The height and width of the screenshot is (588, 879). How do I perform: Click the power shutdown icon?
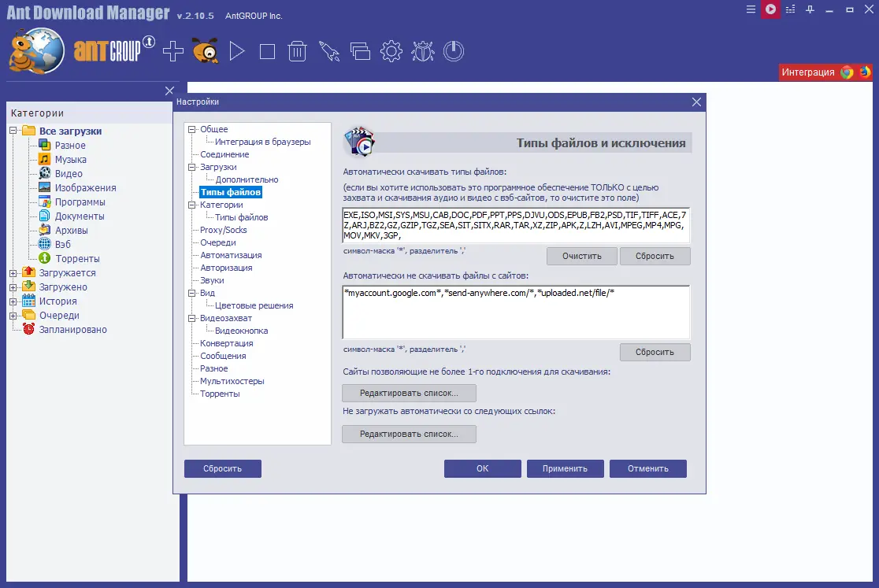click(x=454, y=51)
